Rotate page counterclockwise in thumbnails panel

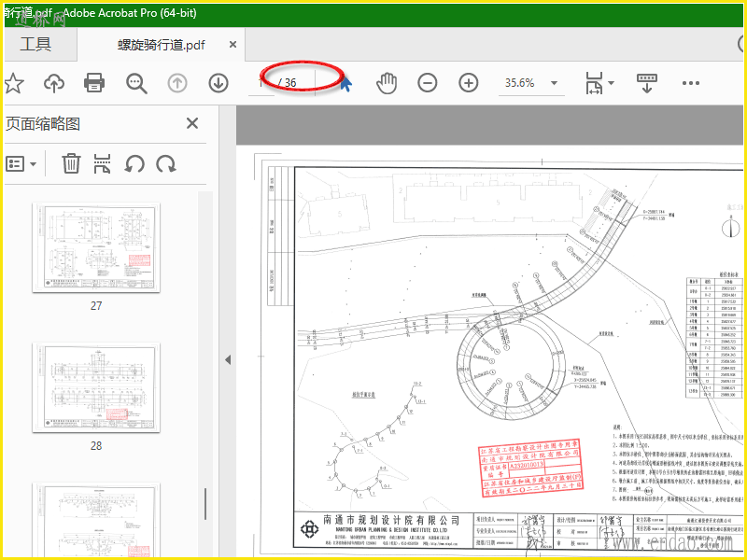[x=134, y=163]
